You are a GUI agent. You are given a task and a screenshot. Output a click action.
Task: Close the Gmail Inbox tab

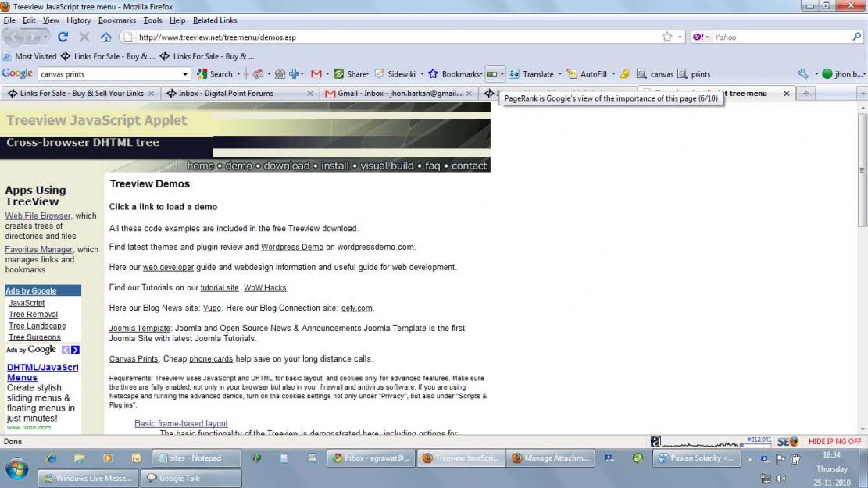[x=469, y=94]
